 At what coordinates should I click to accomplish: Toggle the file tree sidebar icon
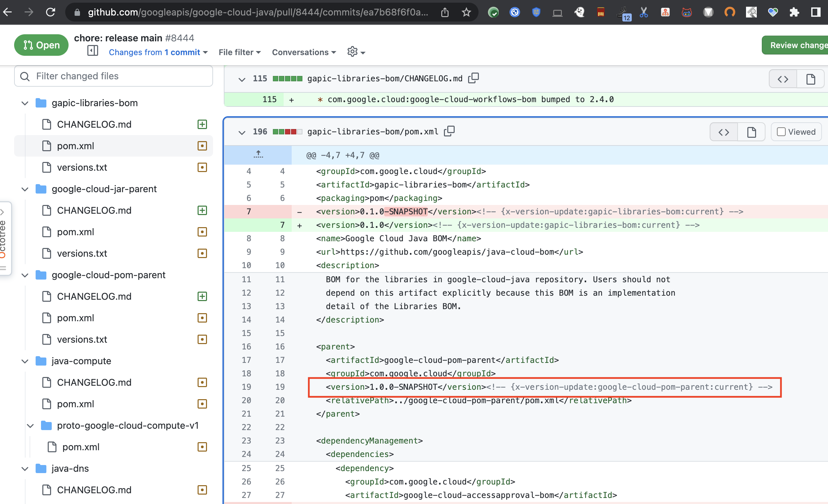[x=92, y=51]
